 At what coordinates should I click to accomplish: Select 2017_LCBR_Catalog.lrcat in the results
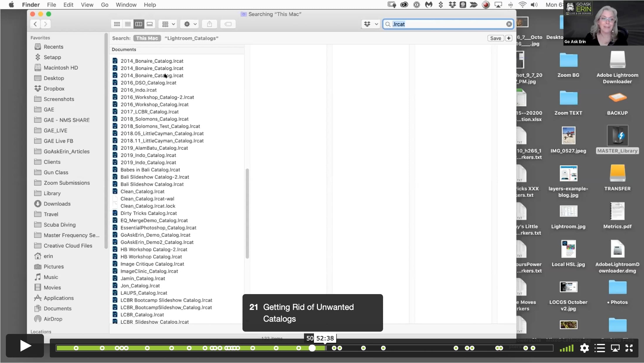tap(149, 112)
